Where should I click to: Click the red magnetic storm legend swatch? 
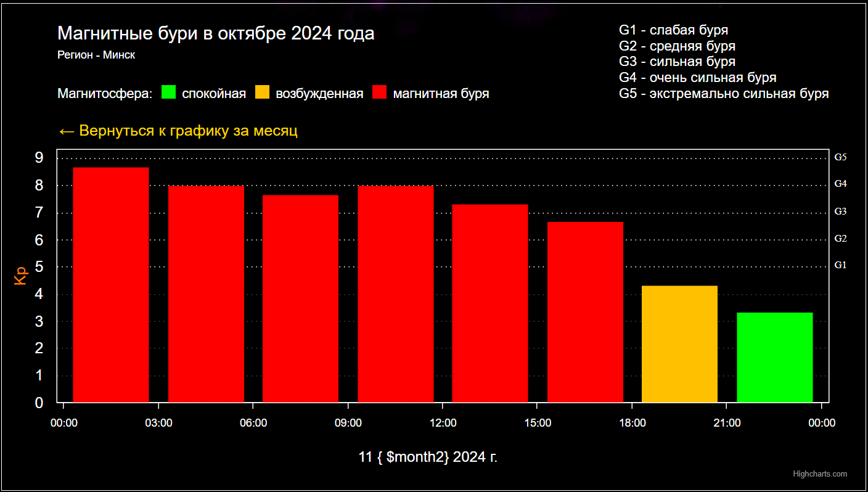click(x=380, y=93)
